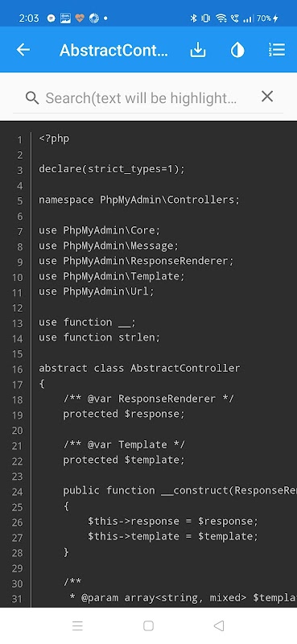This screenshot has width=297, height=644.
Task: Download the file with the download icon
Action: tap(197, 50)
